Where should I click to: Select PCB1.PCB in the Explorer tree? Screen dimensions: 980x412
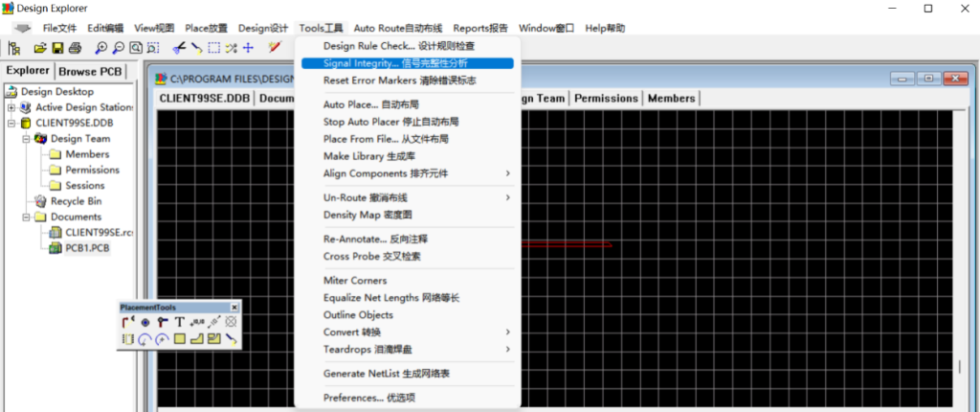coord(87,248)
